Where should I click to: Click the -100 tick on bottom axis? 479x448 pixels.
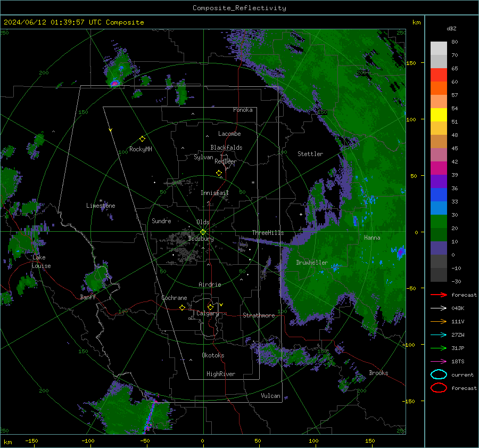pyautogui.click(x=88, y=441)
